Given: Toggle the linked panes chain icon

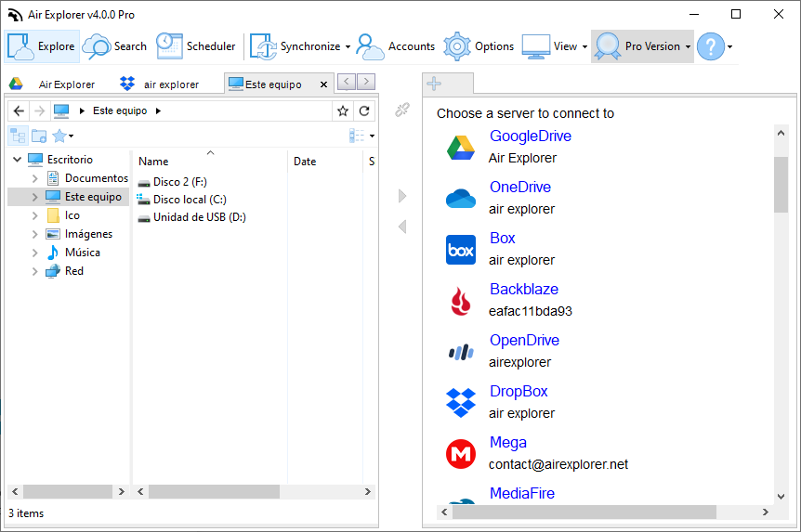Looking at the screenshot, I should coord(402,110).
